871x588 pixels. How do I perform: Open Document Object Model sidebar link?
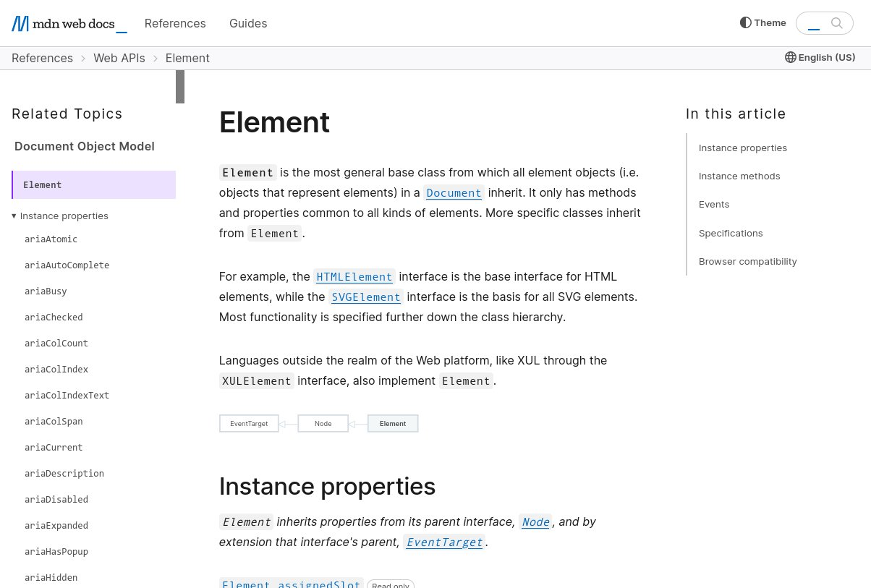pyautogui.click(x=85, y=146)
